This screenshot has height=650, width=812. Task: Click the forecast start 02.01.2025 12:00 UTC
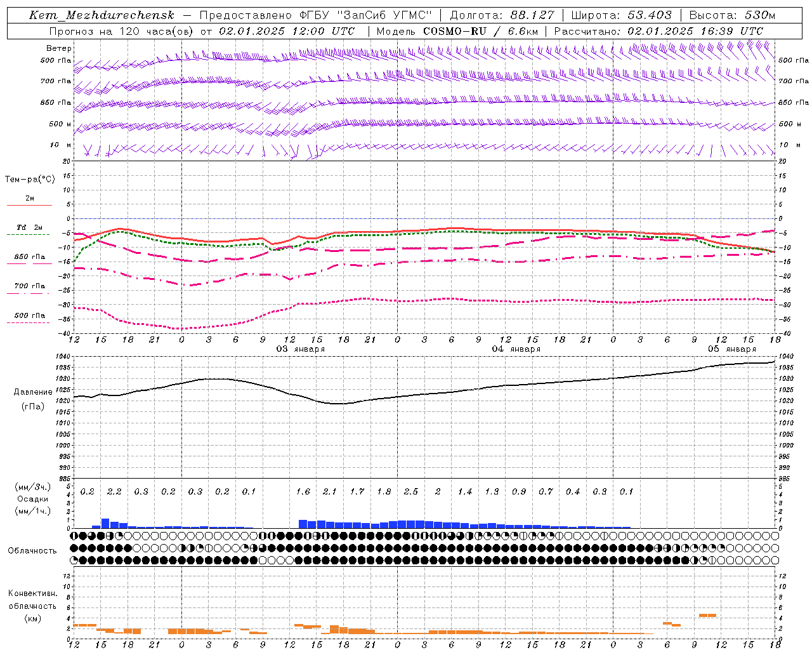[287, 31]
